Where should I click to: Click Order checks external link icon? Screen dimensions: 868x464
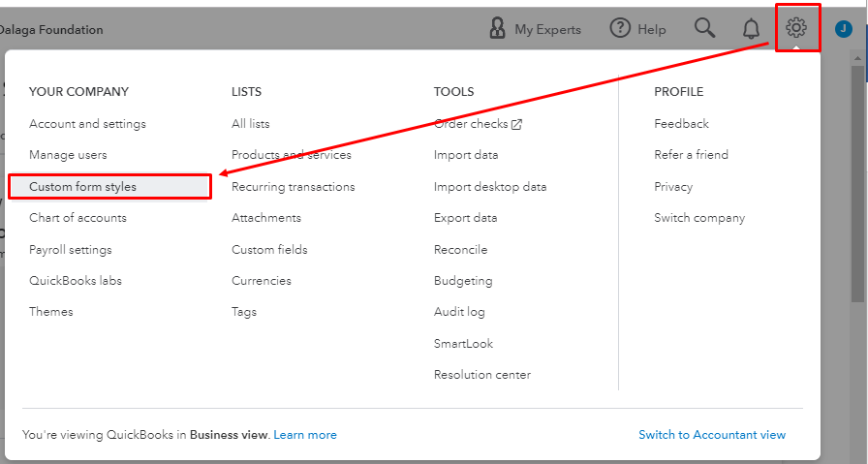point(516,124)
